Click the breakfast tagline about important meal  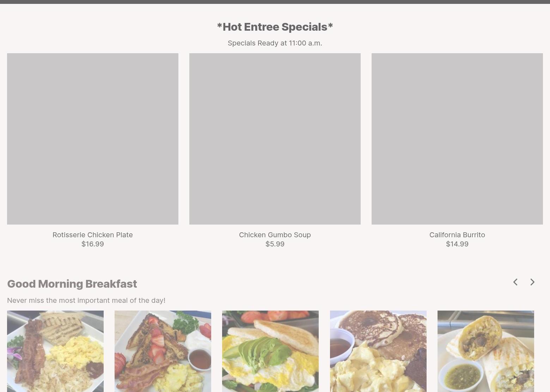[86, 300]
